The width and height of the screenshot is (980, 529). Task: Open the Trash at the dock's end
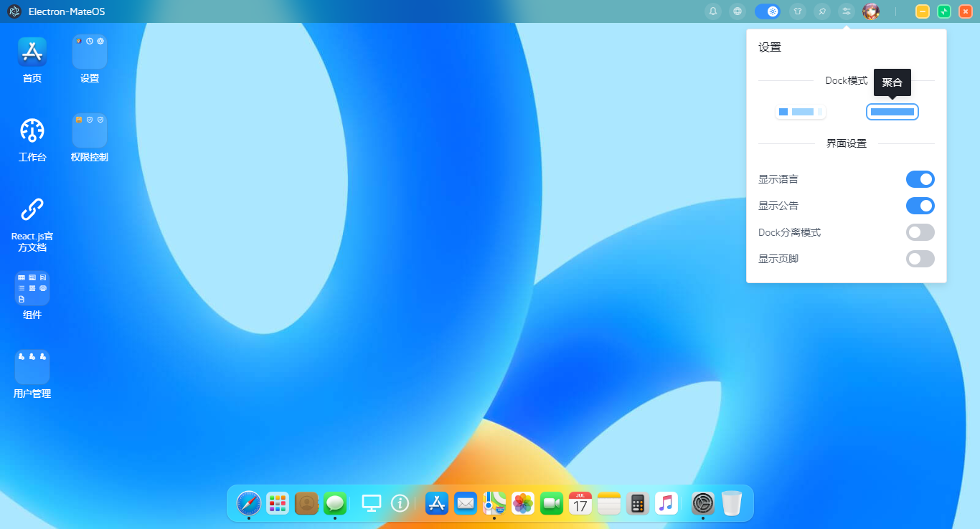[731, 503]
